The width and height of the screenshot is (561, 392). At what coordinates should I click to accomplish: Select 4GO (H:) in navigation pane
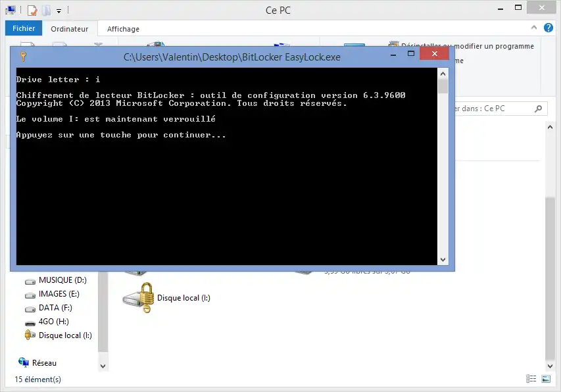click(x=54, y=322)
